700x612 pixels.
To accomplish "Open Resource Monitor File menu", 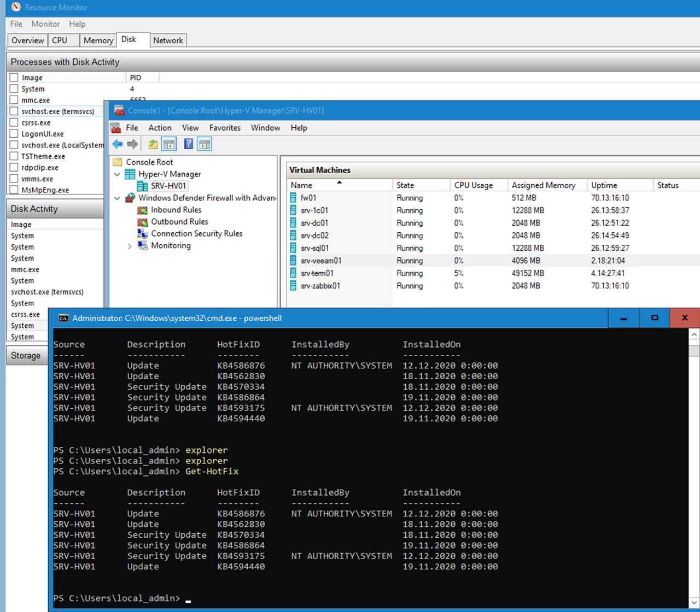I will click(x=16, y=24).
